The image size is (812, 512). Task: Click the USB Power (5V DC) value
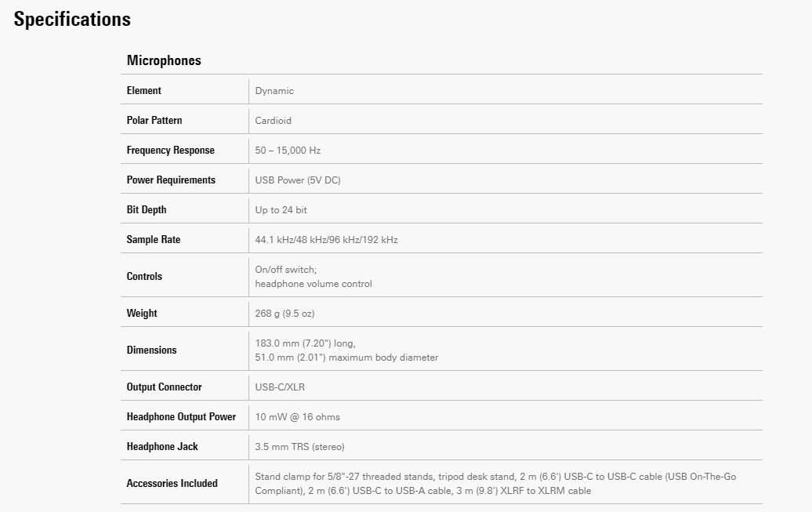click(298, 180)
